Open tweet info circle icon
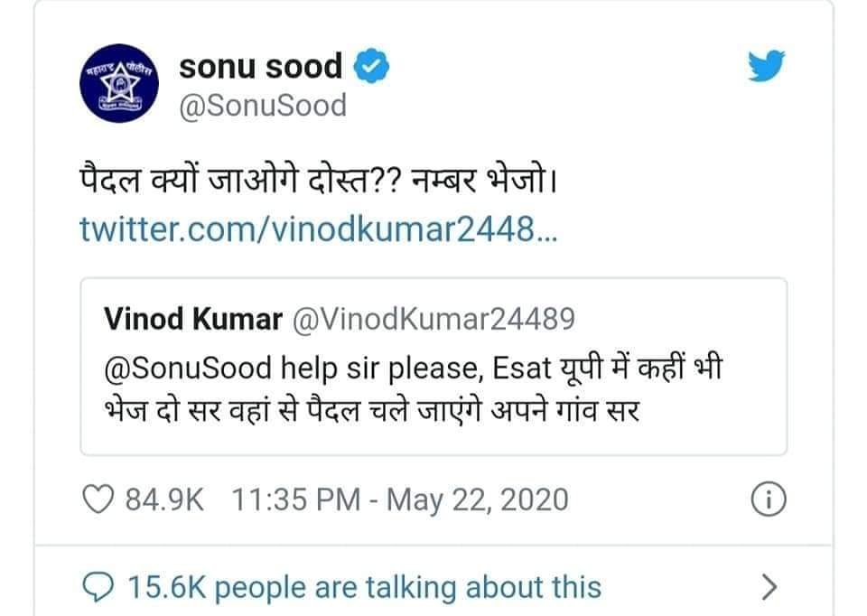 tap(768, 499)
